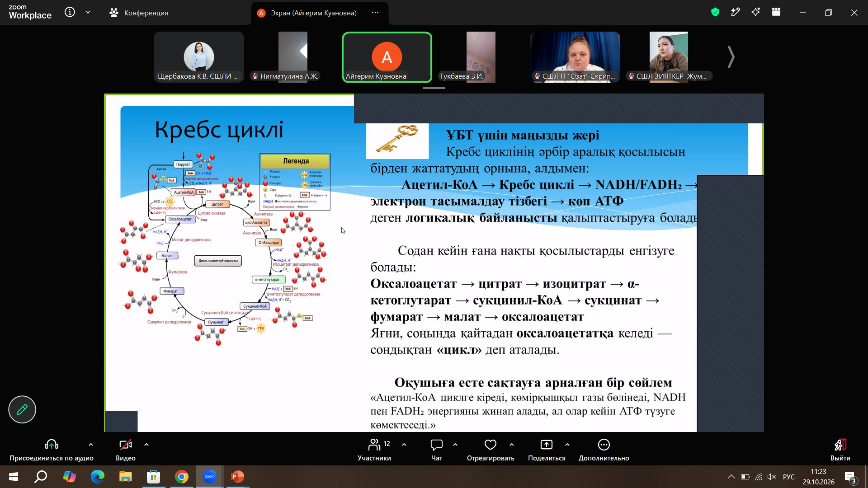Viewport: 868px width, 488px height.
Task: Toggle video on
Action: point(126,450)
